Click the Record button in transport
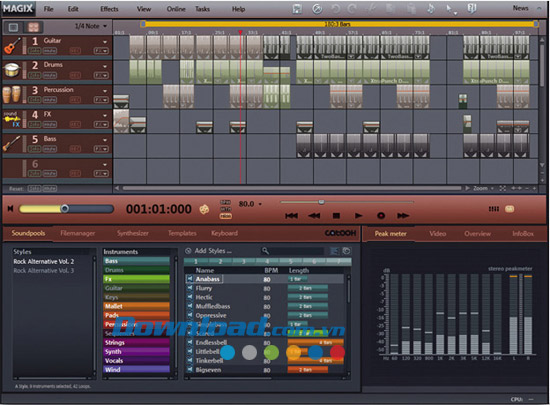The width and height of the screenshot is (550, 405). pos(381,215)
